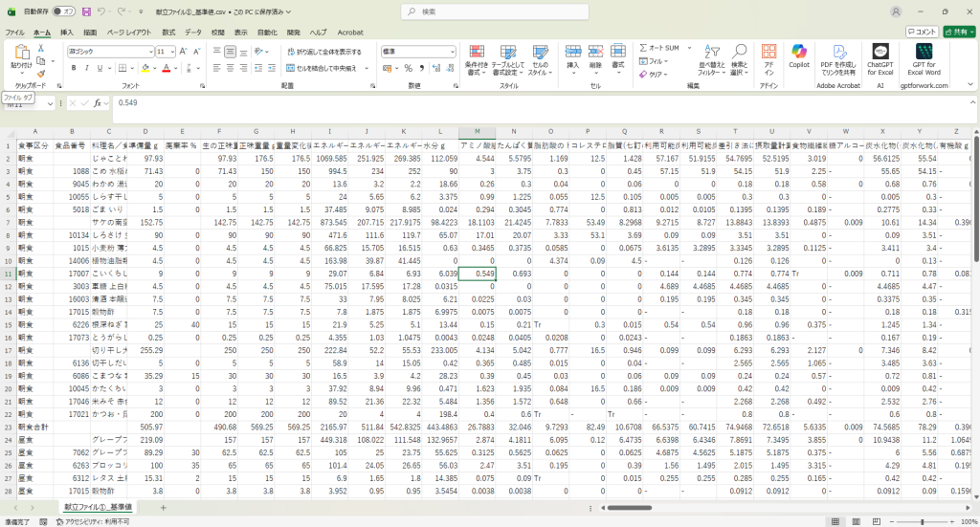Click the コメント (Comments) button
Screen dimensions: 980x527
[x=921, y=32]
